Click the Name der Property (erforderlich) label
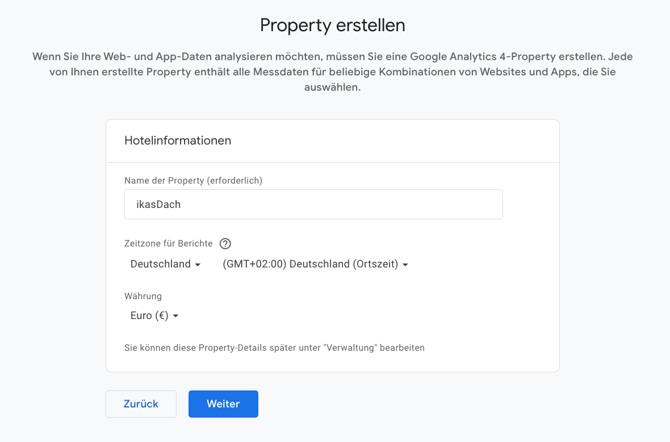 pos(193,180)
